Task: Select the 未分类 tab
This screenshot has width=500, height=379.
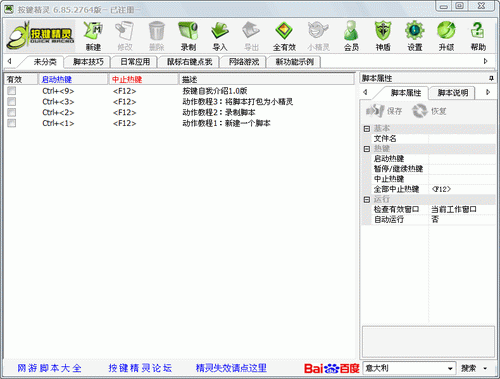Action: click(x=45, y=62)
